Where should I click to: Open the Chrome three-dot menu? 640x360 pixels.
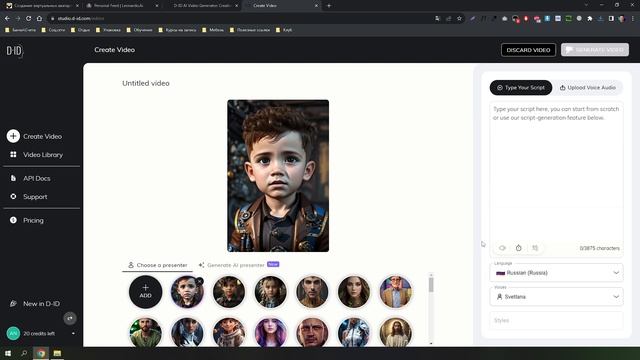tap(633, 18)
